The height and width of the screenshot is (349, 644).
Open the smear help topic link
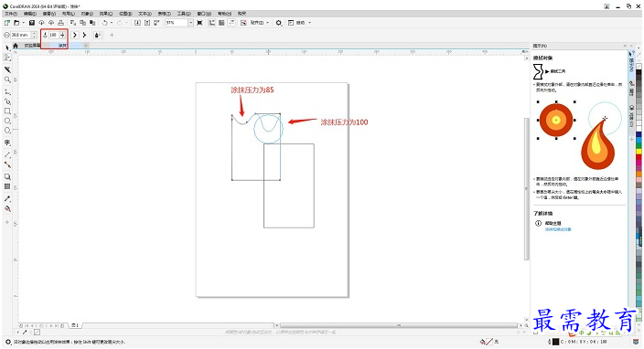click(x=558, y=229)
